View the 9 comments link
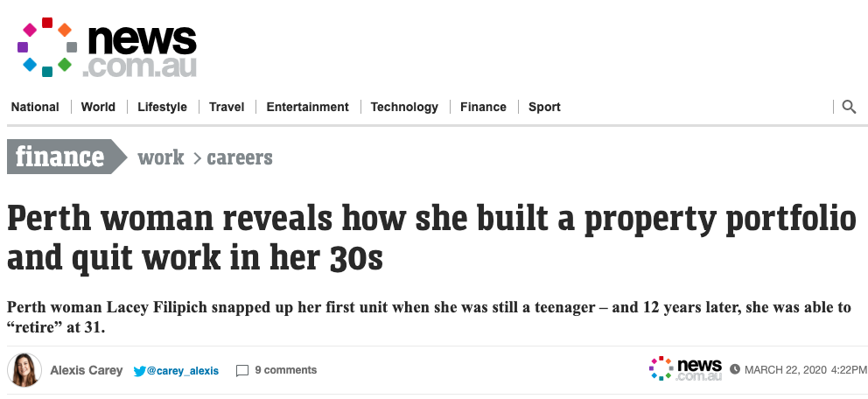The height and width of the screenshot is (399, 868). coord(285,370)
